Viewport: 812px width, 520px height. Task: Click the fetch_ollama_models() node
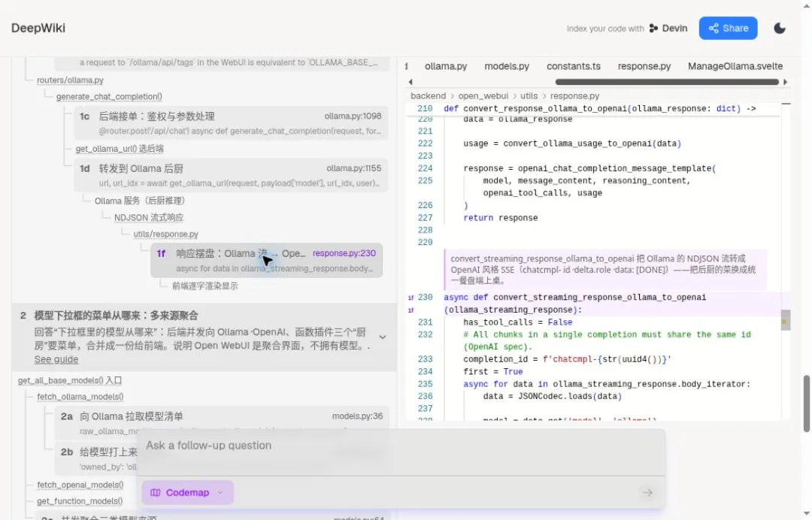pyautogui.click(x=80, y=397)
